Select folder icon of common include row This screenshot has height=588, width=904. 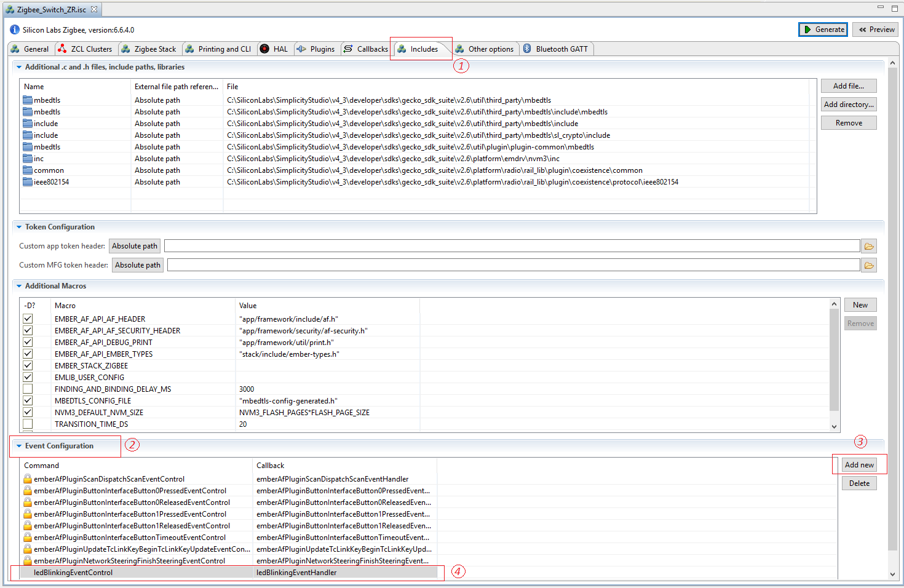click(x=28, y=170)
